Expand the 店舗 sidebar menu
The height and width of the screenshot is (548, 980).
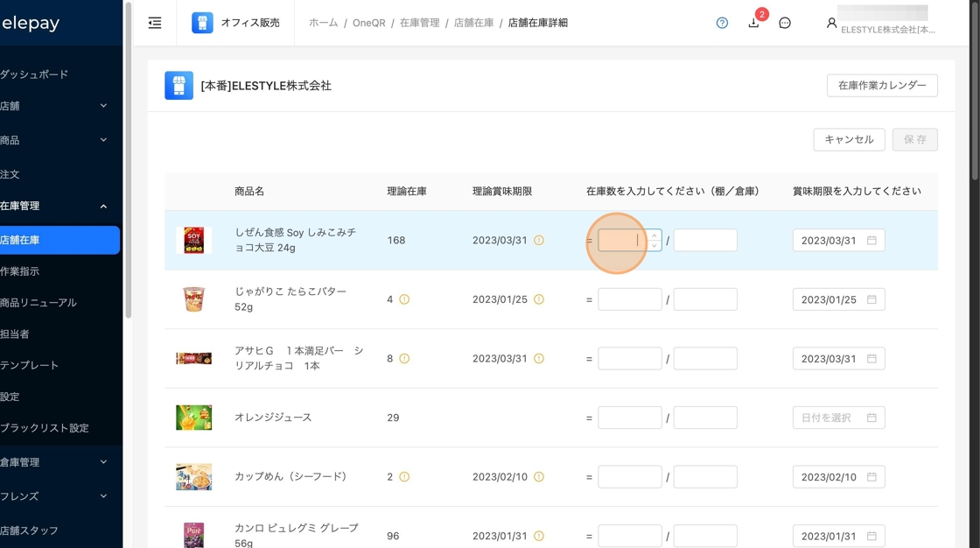point(103,106)
